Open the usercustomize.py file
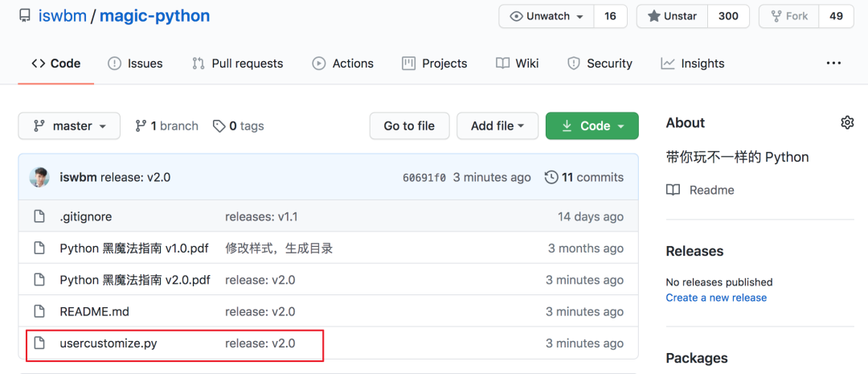Image resolution: width=868 pixels, height=374 pixels. 108,343
